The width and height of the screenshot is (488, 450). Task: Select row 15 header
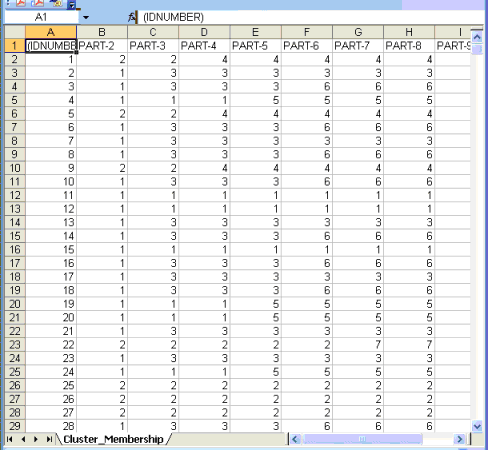(15, 236)
